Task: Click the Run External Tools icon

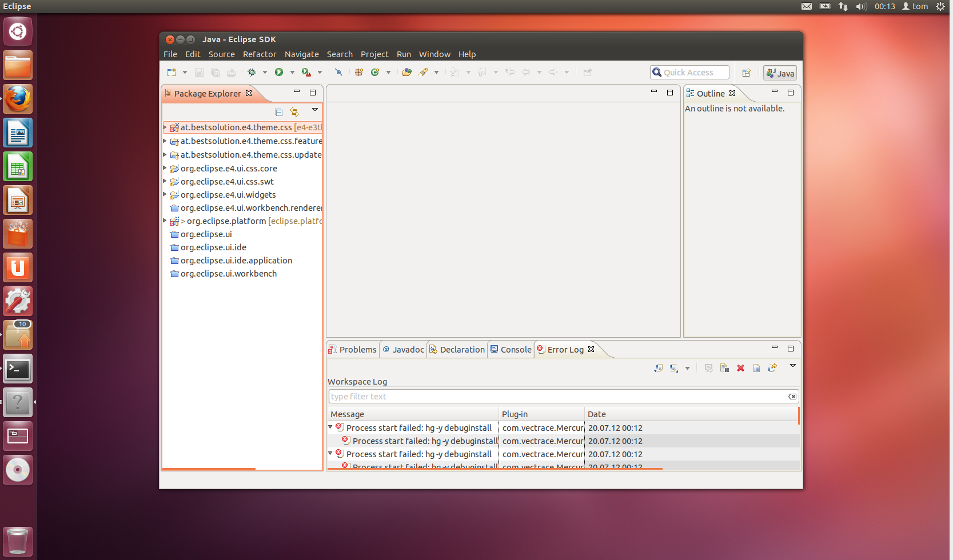Action: (306, 72)
